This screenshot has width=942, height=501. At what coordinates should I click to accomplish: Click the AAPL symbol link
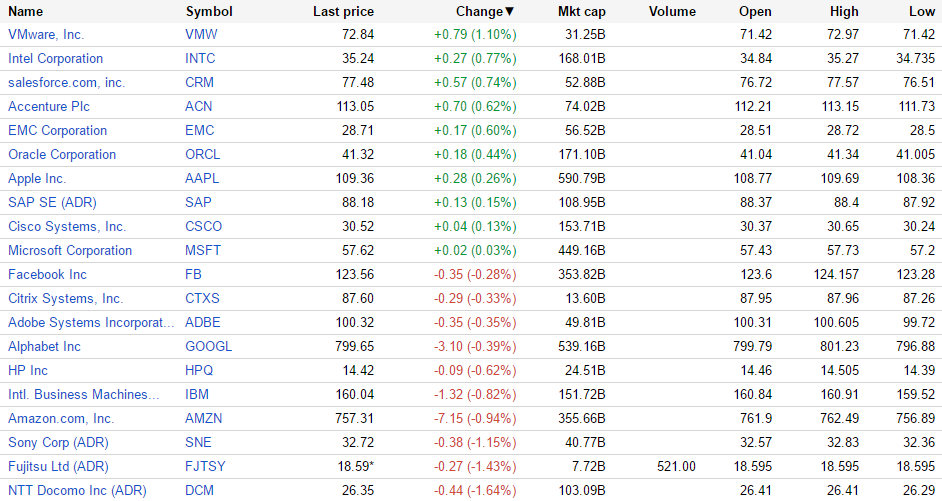(x=202, y=178)
